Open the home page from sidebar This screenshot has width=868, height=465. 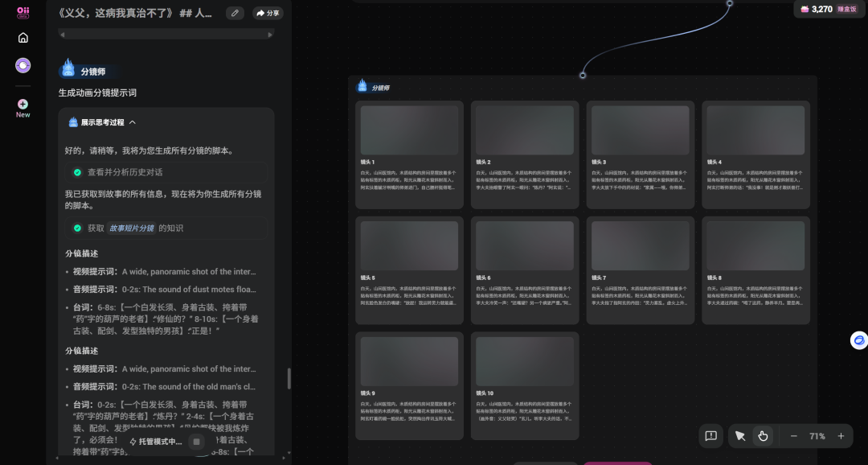coord(23,38)
